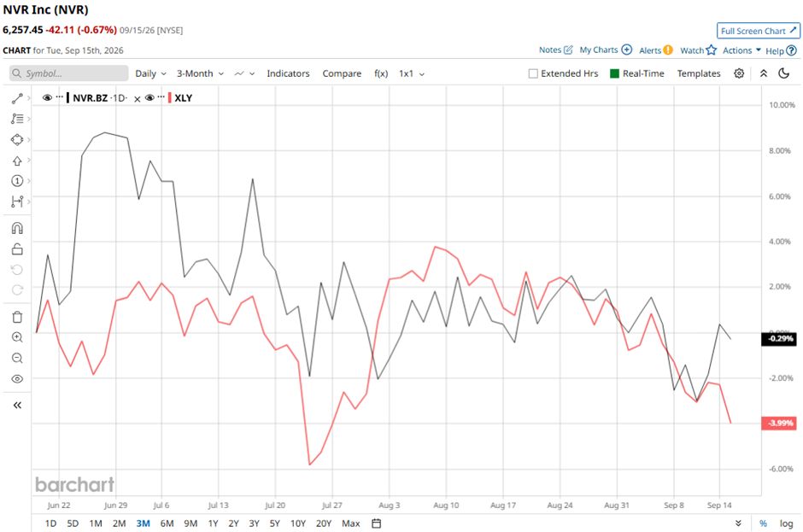Zoom in using the magnifier plus icon
This screenshot has height=532, width=803.
pyautogui.click(x=17, y=337)
